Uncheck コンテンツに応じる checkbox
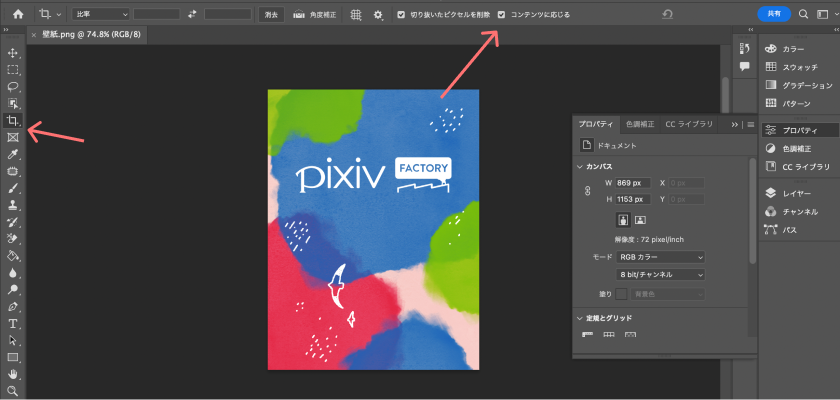The height and width of the screenshot is (400, 840). point(501,15)
